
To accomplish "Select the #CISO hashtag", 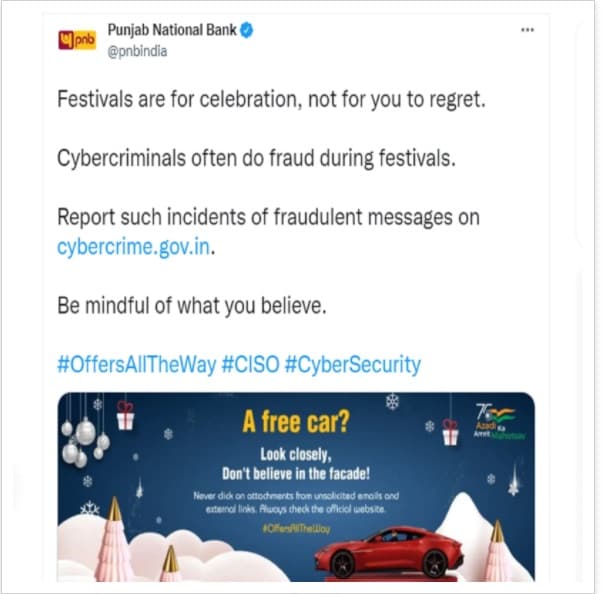I will click(250, 364).
